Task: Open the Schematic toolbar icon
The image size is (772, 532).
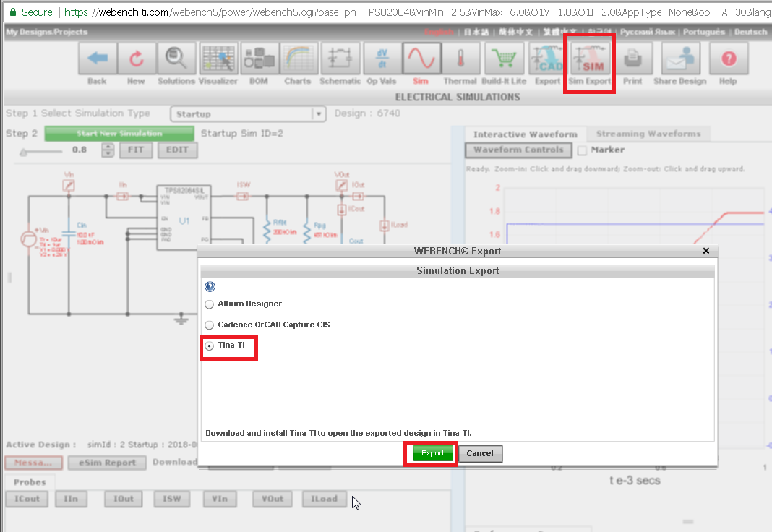Action: (x=340, y=59)
